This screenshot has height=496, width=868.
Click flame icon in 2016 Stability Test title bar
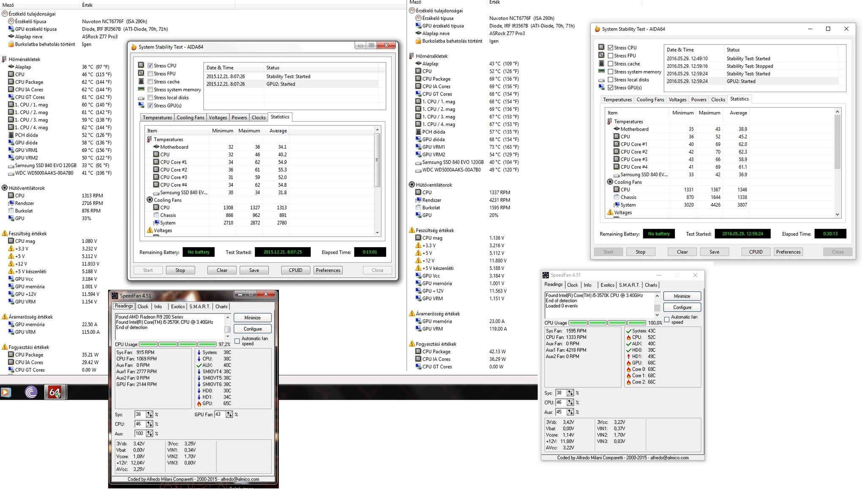point(597,29)
